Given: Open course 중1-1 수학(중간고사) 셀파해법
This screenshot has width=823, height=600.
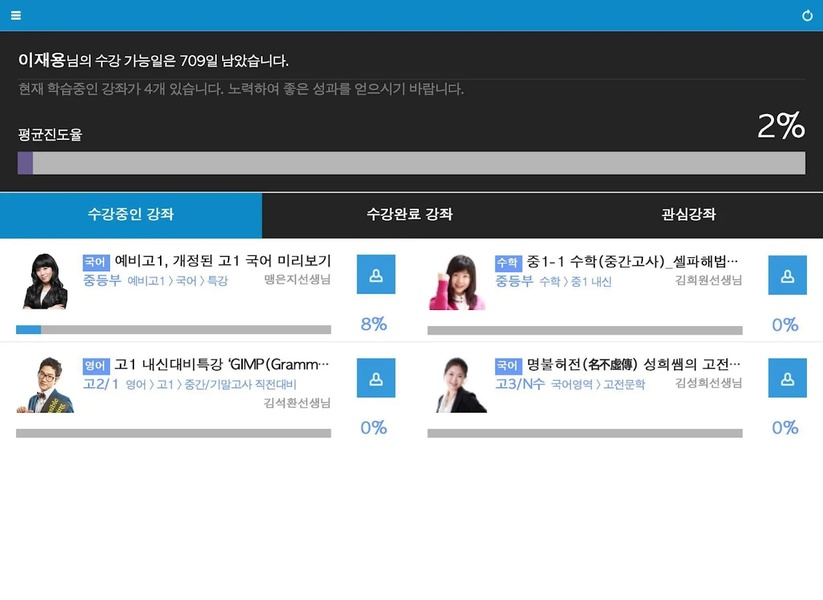Looking at the screenshot, I should point(632,261).
